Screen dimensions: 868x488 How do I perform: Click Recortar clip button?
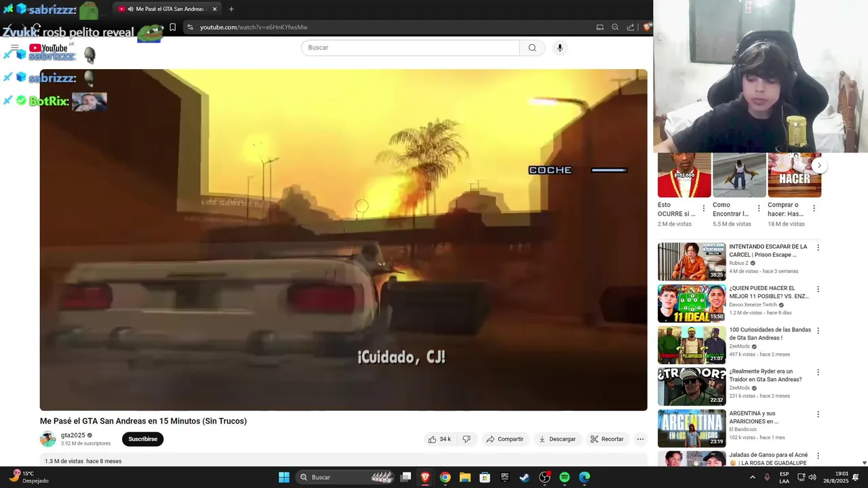(x=607, y=439)
